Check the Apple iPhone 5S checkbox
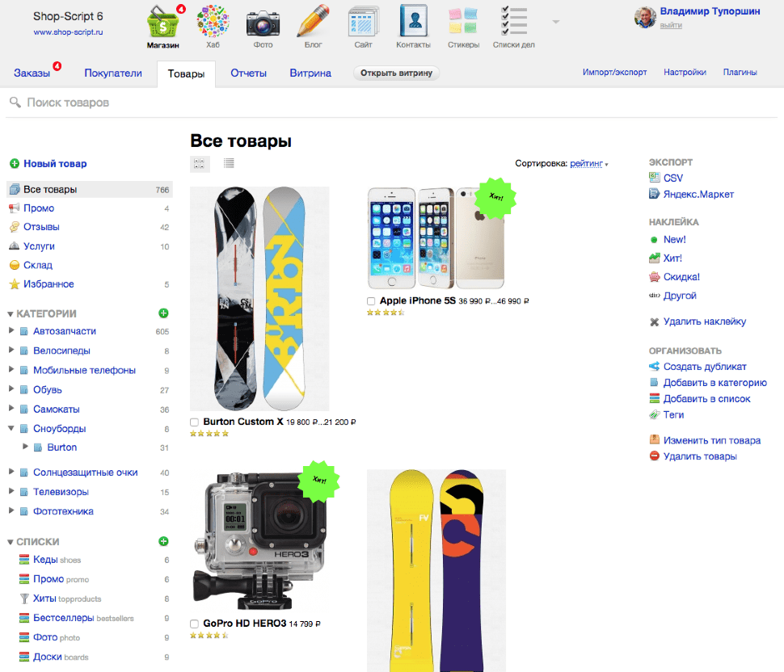This screenshot has height=672, width=784. coord(371,301)
